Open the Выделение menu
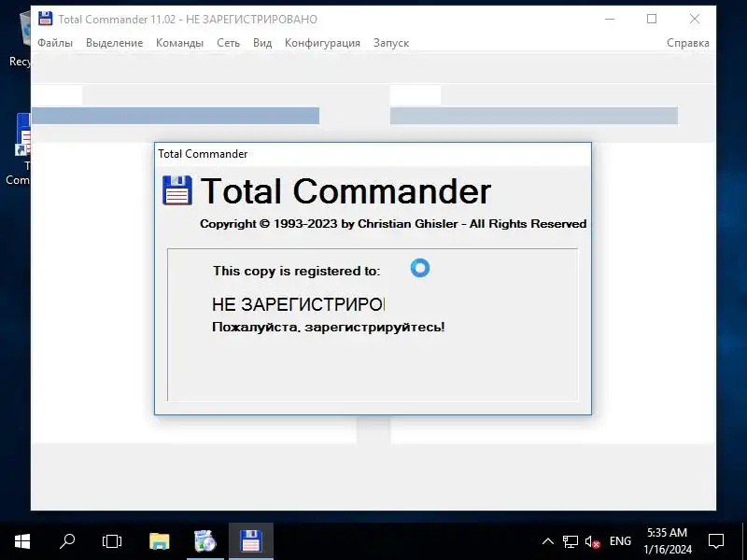This screenshot has width=747, height=560. coord(114,43)
